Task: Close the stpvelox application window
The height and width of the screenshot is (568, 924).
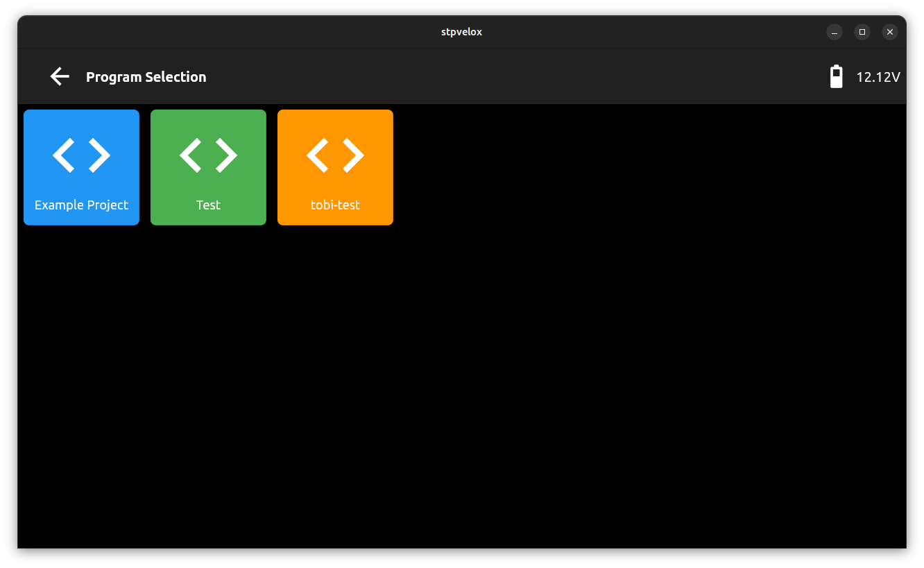Action: coord(889,32)
